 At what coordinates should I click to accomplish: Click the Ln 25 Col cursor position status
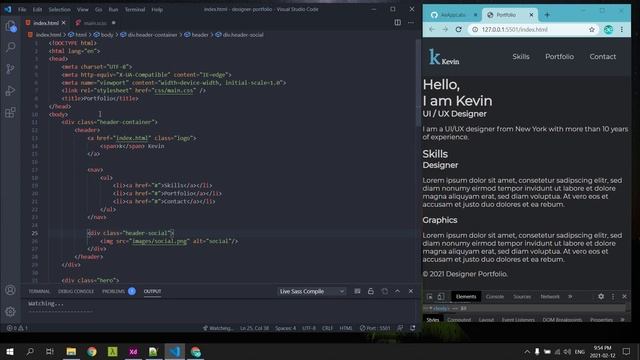(x=254, y=328)
